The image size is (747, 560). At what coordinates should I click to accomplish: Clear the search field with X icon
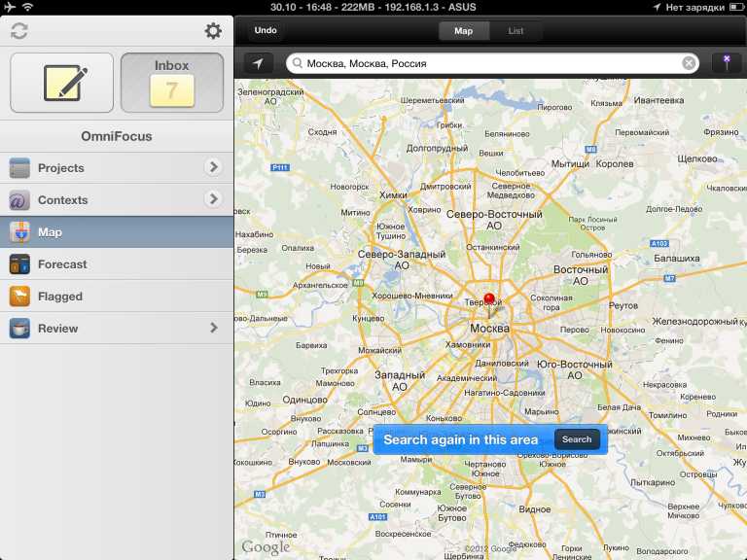point(689,63)
